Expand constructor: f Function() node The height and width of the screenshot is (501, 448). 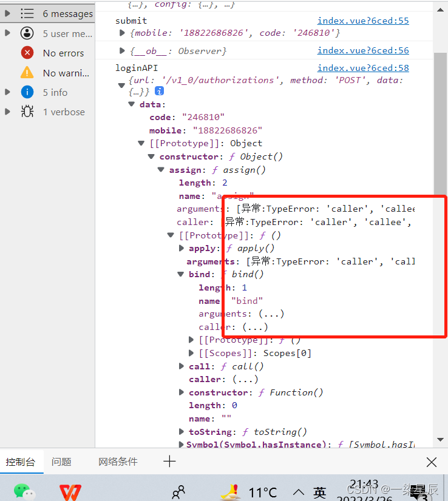182,392
